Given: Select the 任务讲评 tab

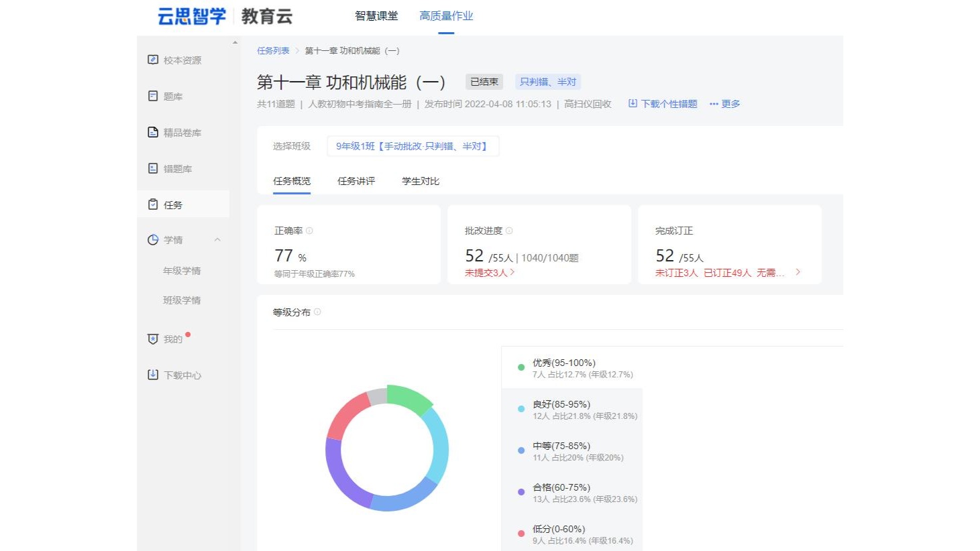Looking at the screenshot, I should 356,181.
